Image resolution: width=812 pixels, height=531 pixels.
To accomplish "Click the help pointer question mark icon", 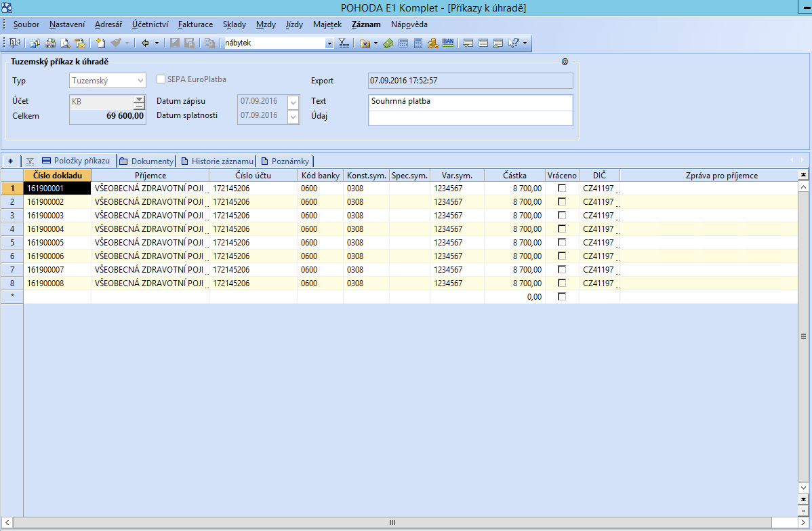I will (514, 43).
